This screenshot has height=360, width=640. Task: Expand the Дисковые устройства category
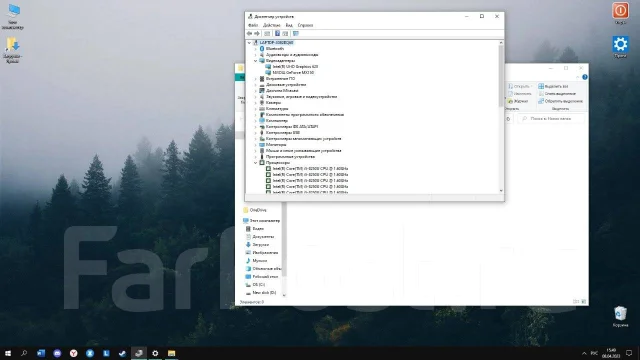(256, 84)
